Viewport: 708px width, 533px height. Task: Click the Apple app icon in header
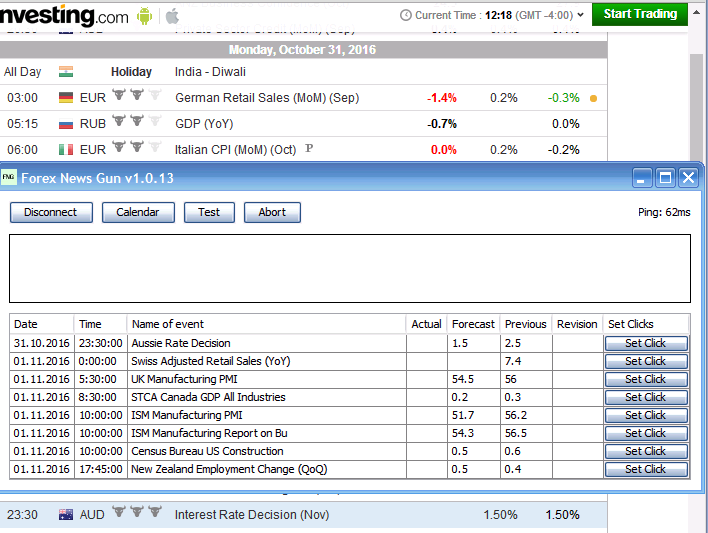click(x=172, y=16)
